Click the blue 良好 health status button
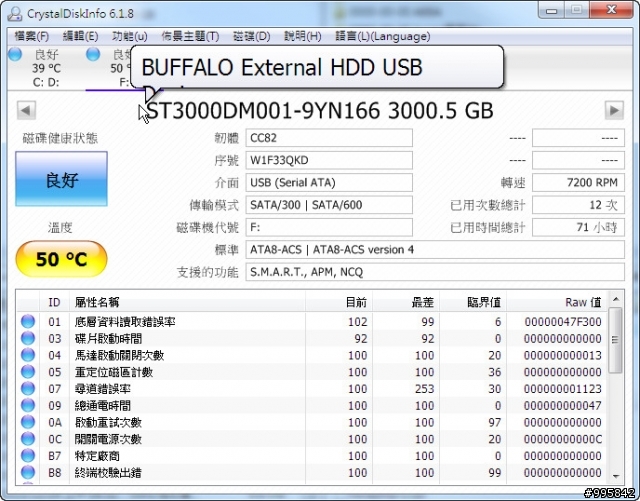The height and width of the screenshot is (501, 640). (62, 179)
